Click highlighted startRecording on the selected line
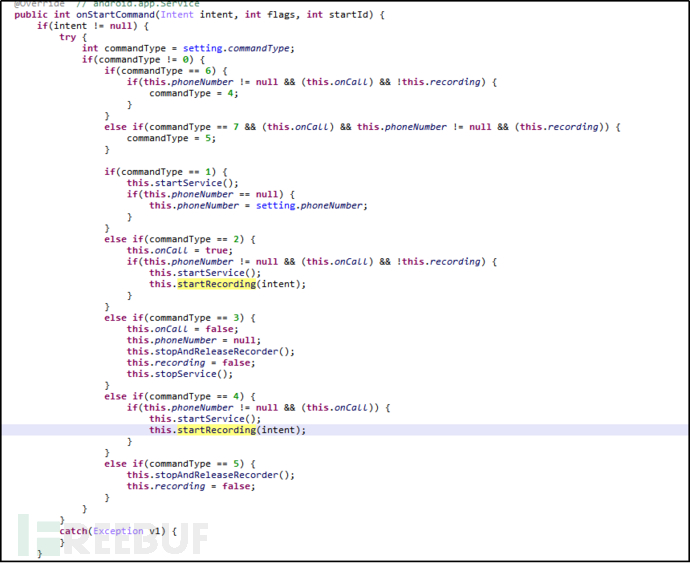The image size is (690, 563). pos(216,430)
